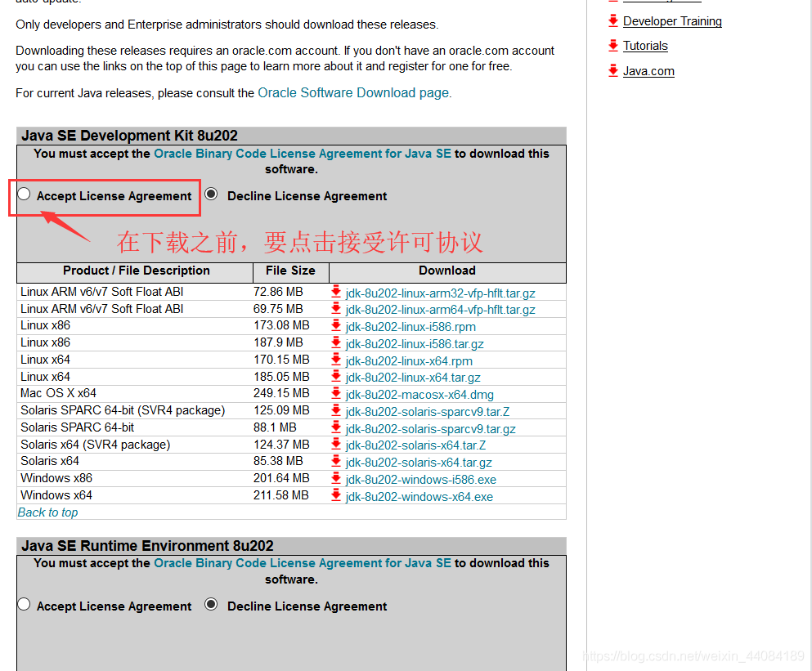Click download icon beside jdk-8u202-macosx-x64.dmg
The image size is (812, 671).
click(x=336, y=393)
